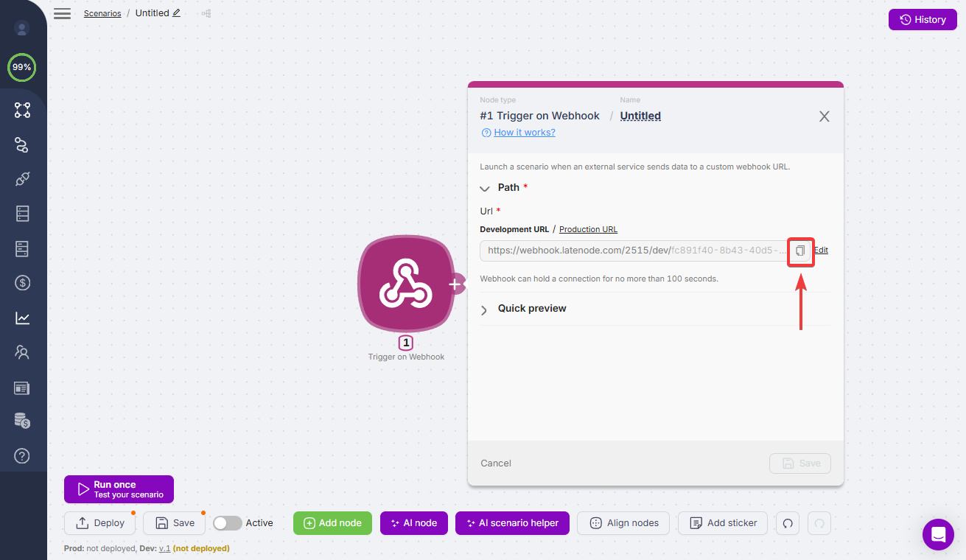Click the 99% usage progress circle
966x560 pixels.
coord(21,67)
